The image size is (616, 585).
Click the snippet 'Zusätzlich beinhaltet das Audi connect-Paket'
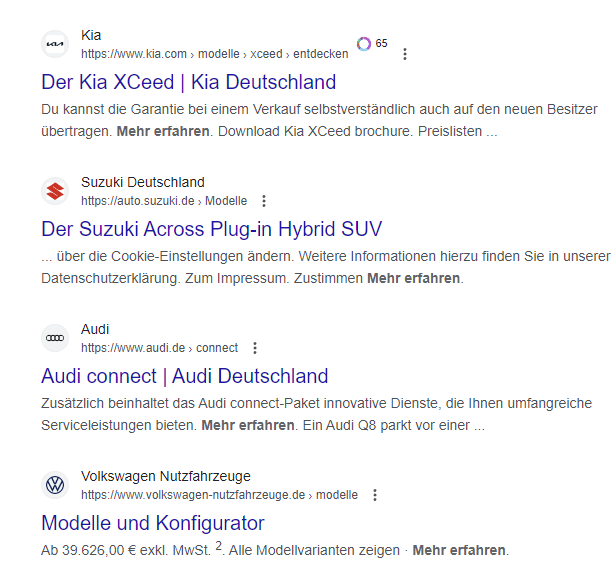(x=180, y=403)
